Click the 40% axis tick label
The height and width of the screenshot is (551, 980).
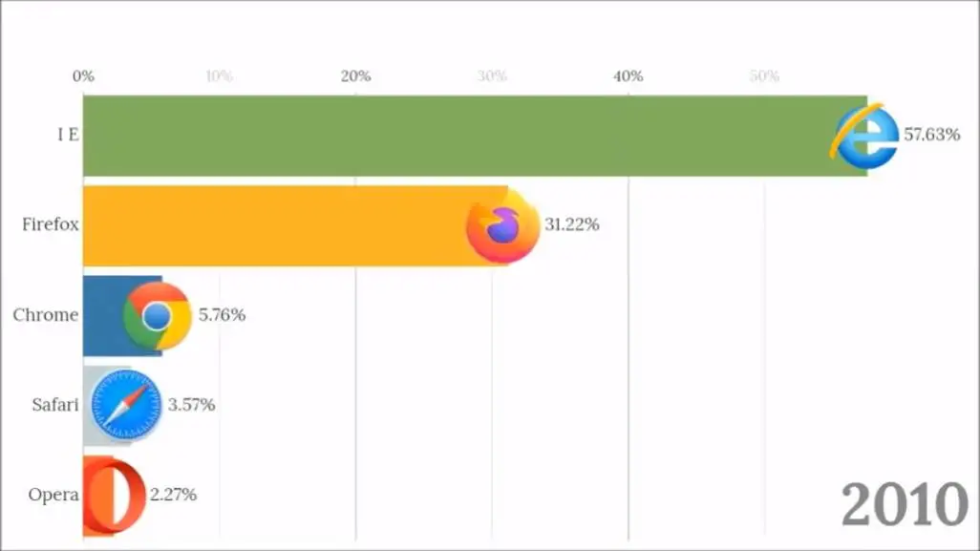click(628, 76)
